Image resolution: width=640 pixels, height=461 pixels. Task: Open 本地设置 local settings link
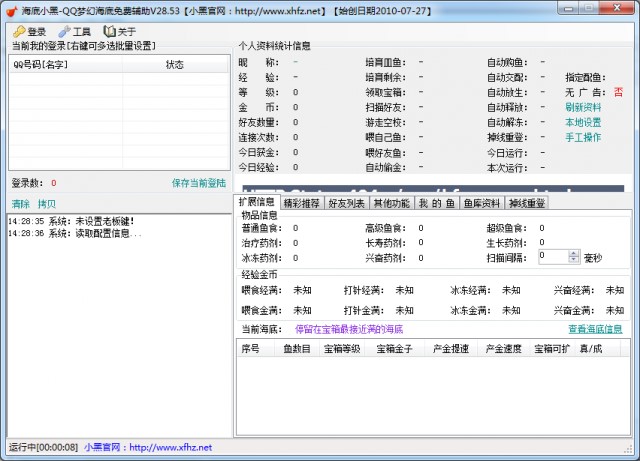point(583,122)
